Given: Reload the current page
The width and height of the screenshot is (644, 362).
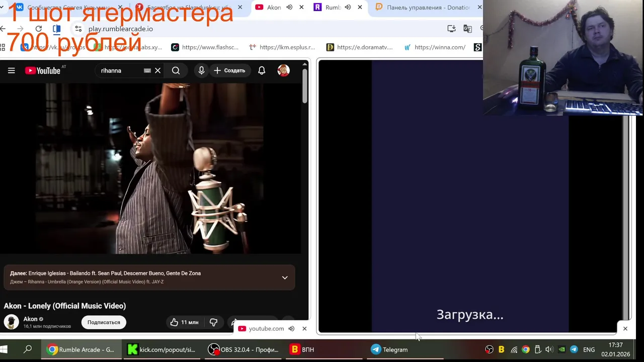Looking at the screenshot, I should pos(39,29).
